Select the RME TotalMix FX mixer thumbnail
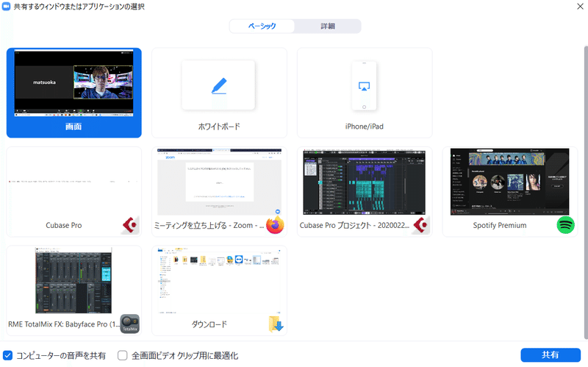Viewport: 588px width, 367px height. 73,280
